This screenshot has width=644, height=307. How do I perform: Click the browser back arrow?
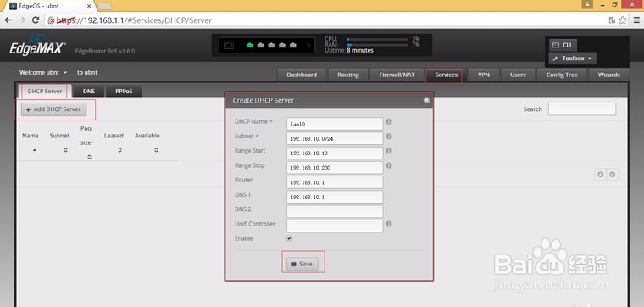tap(8, 20)
